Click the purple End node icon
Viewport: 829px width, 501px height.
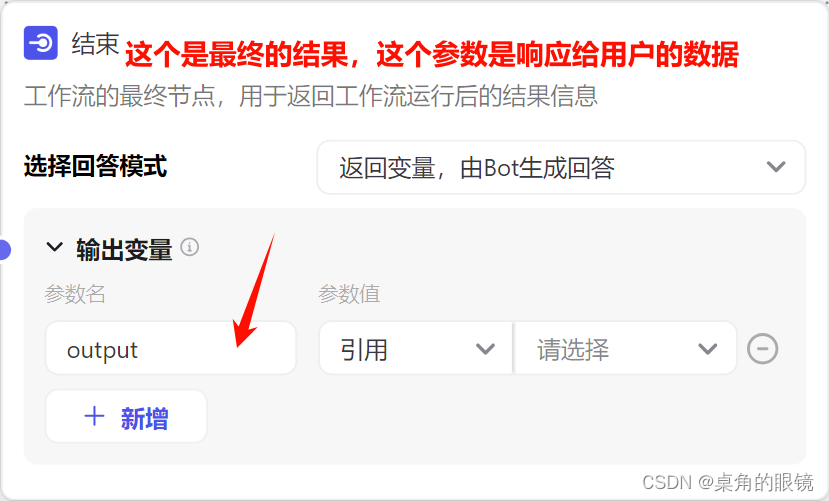(x=41, y=43)
